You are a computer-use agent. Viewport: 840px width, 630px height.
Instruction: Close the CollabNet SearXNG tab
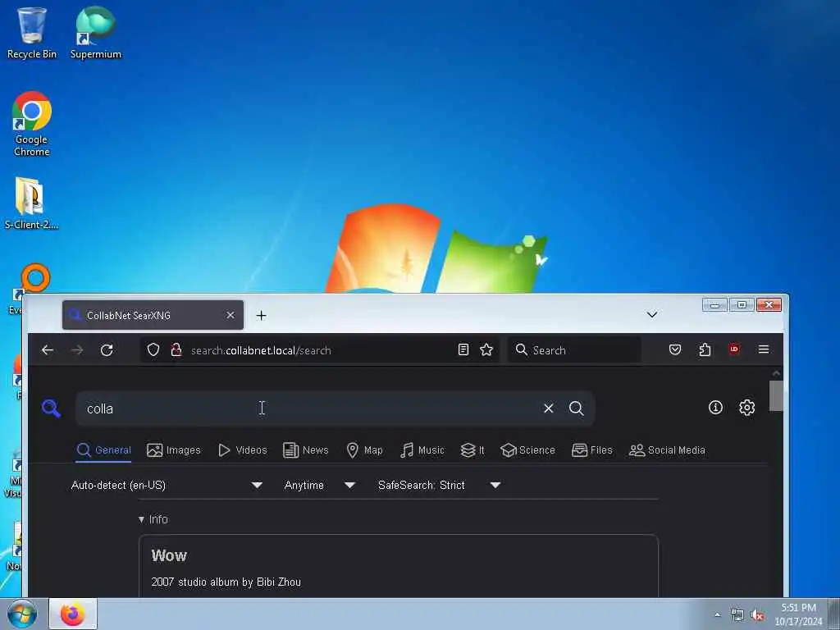(231, 315)
